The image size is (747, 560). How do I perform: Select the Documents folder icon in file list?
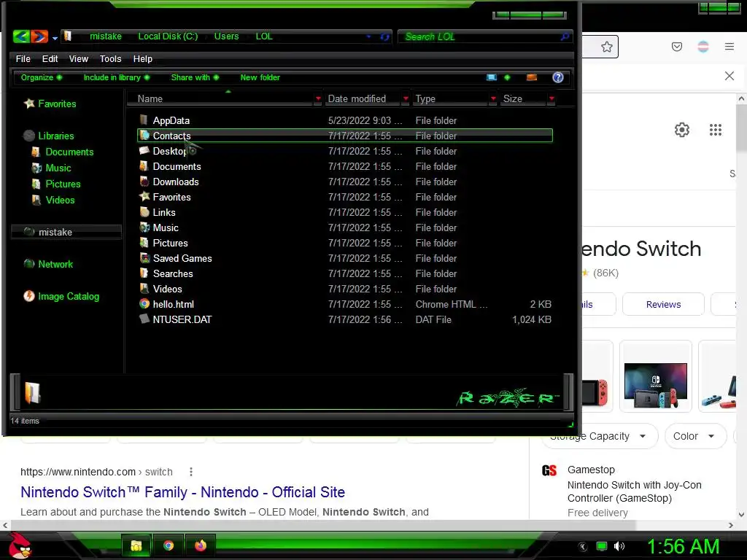click(x=144, y=166)
